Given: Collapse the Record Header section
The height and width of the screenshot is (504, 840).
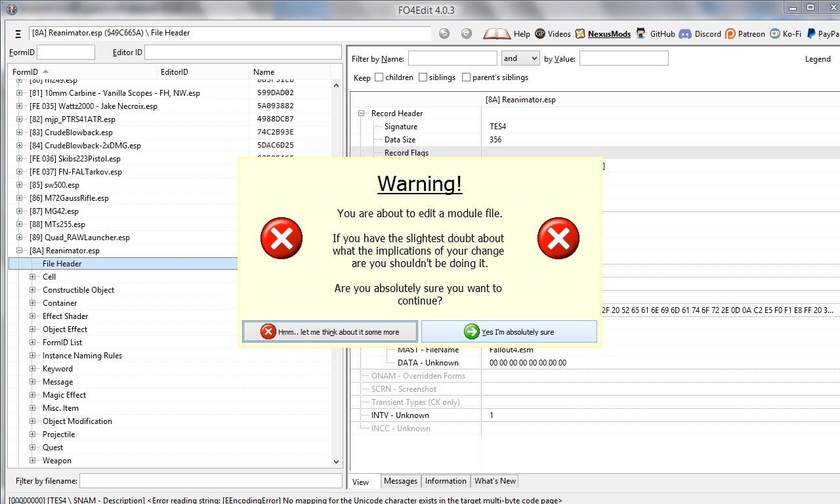Looking at the screenshot, I should tap(361, 114).
